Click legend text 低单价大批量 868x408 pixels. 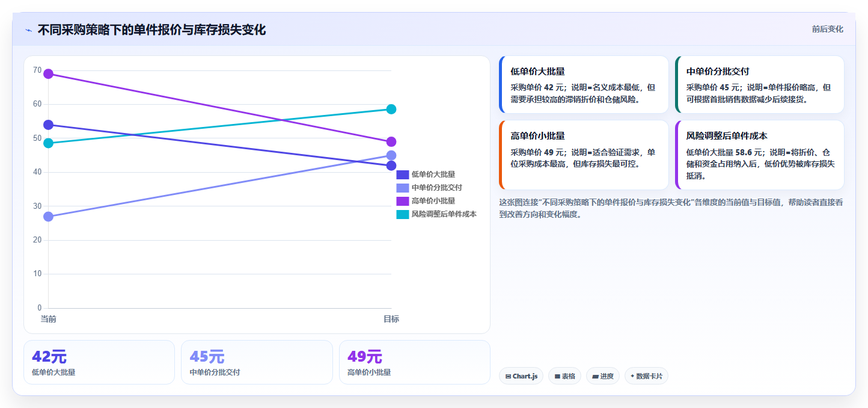tap(433, 175)
